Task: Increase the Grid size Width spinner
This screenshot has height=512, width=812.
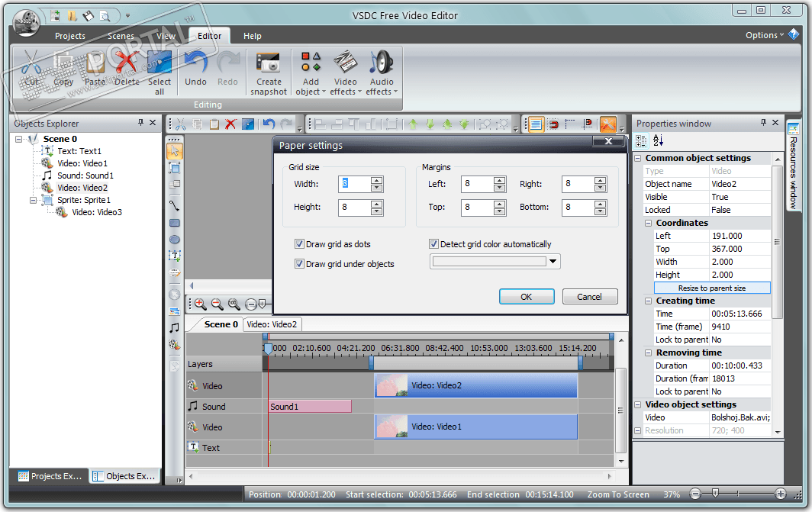Action: coord(377,181)
